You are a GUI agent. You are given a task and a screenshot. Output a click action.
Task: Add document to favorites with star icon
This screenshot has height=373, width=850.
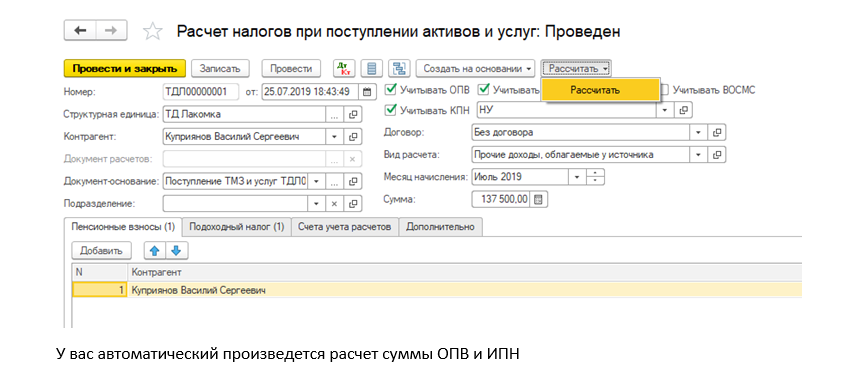point(152,31)
